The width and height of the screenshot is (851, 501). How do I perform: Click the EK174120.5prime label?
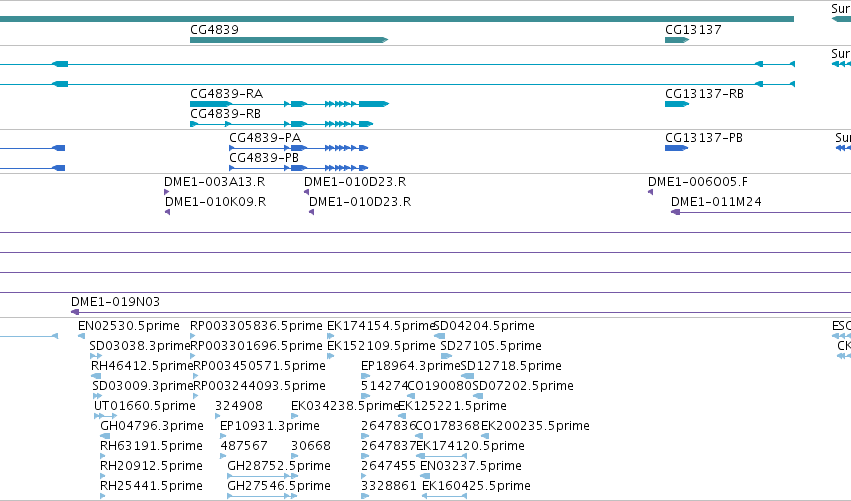click(x=471, y=446)
